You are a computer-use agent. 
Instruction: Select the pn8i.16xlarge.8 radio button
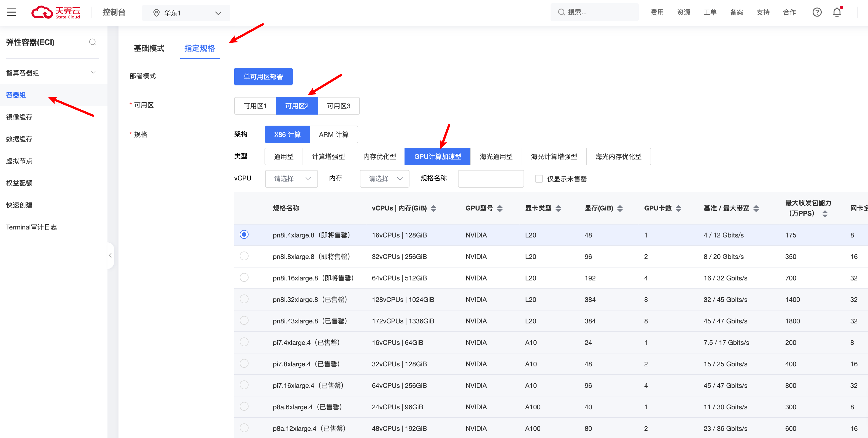(x=244, y=278)
